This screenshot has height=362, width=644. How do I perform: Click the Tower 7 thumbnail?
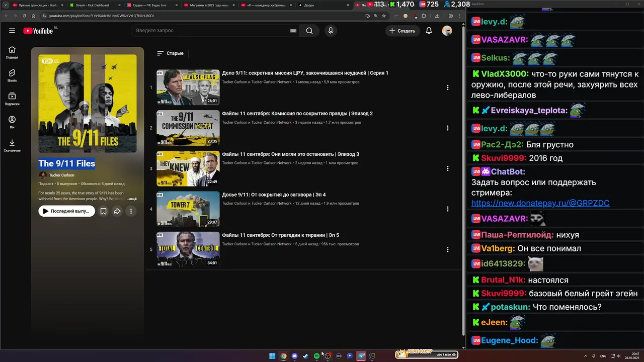(x=188, y=209)
